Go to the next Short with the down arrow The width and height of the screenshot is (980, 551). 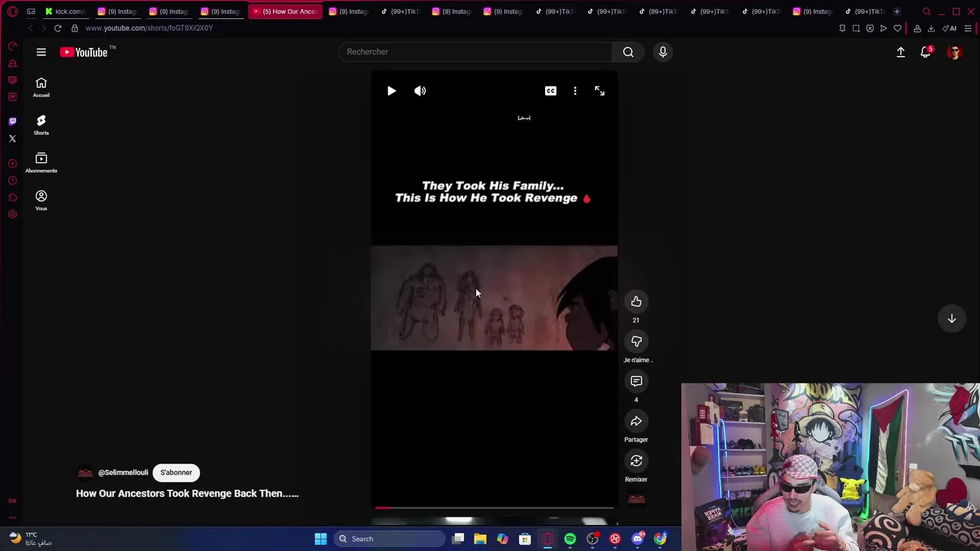point(952,318)
